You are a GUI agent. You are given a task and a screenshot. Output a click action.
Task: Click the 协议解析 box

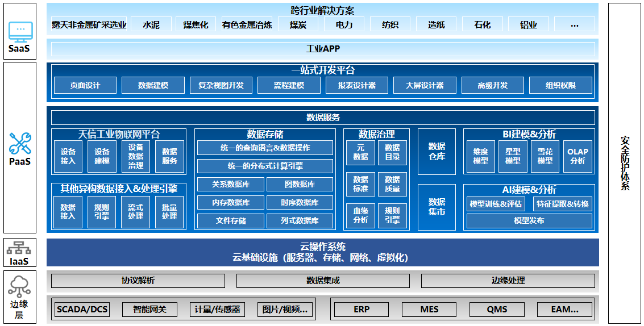click(x=138, y=281)
